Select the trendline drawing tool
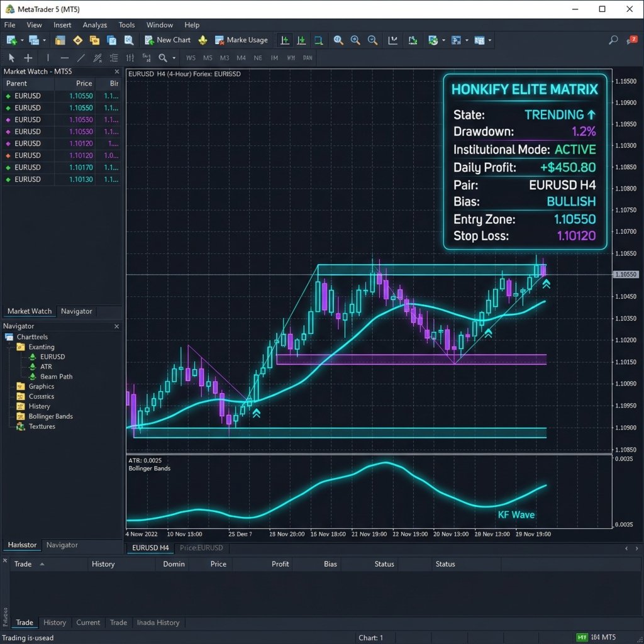 [81, 58]
